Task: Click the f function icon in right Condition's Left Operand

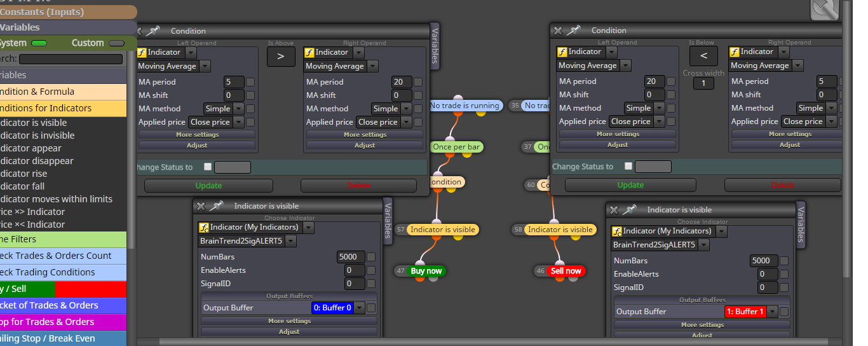Action: coord(562,52)
